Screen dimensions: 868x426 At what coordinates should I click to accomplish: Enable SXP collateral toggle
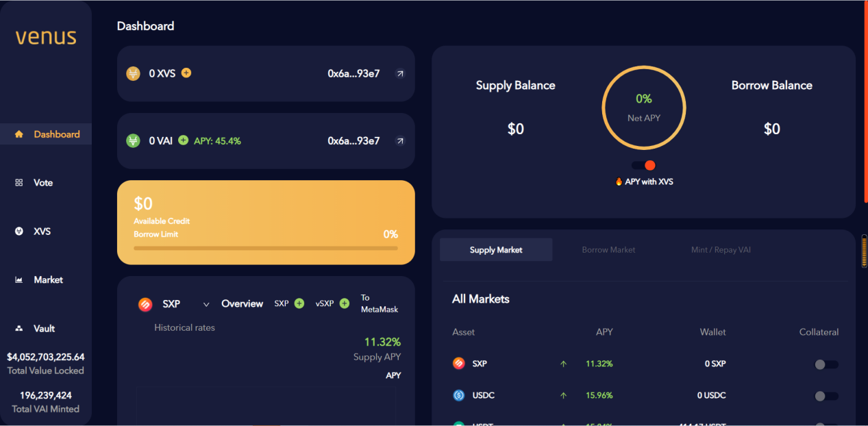pos(826,364)
